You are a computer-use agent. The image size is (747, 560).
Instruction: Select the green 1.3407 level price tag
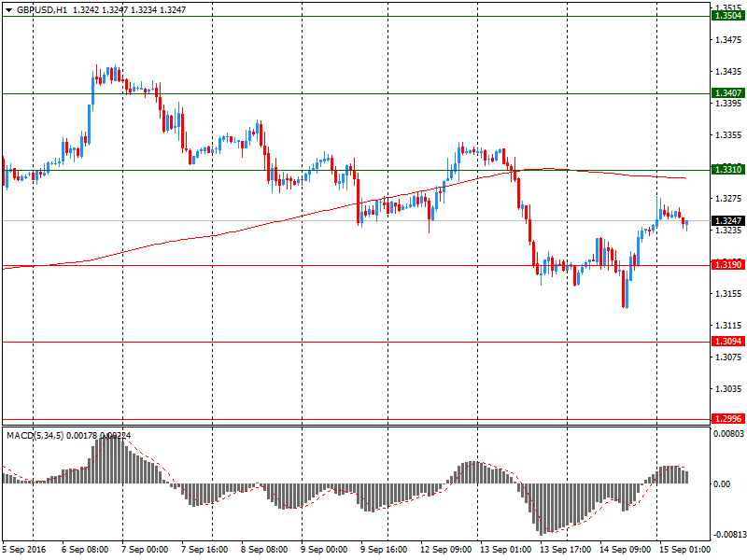pos(728,92)
